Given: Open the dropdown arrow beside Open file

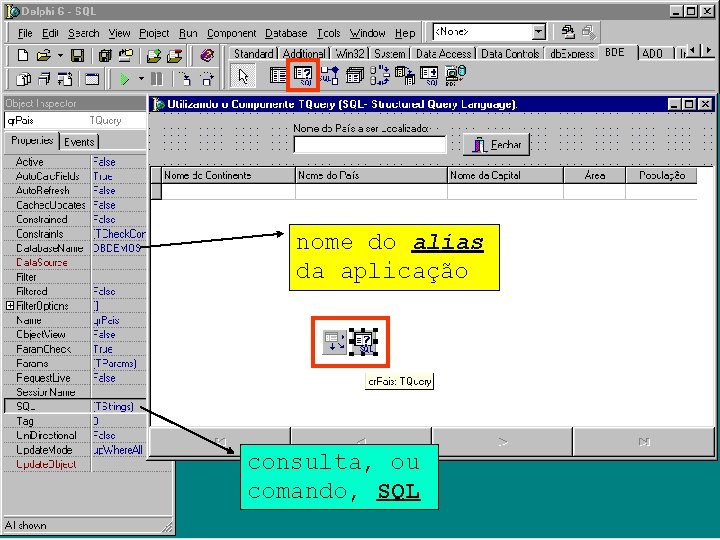Looking at the screenshot, I should pos(60,56).
